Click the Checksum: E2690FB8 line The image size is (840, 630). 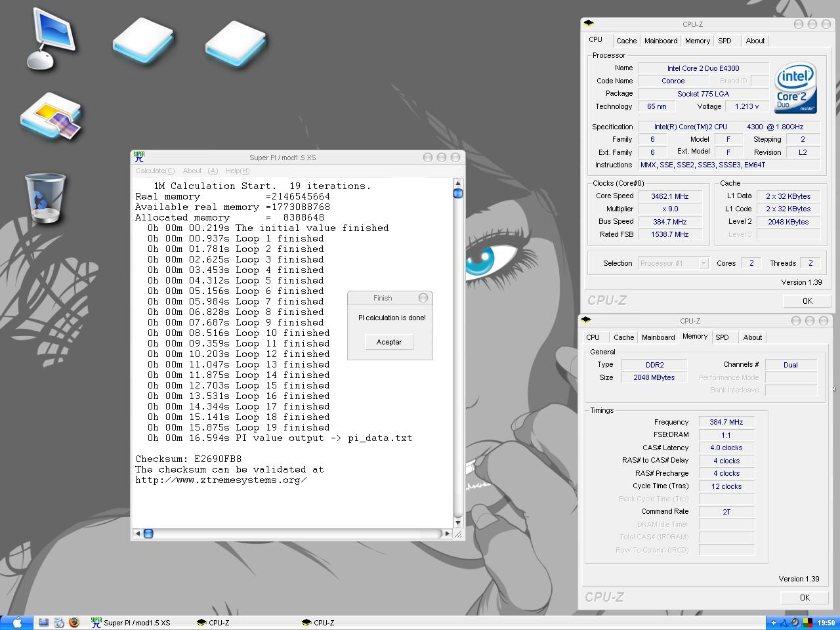click(x=188, y=459)
